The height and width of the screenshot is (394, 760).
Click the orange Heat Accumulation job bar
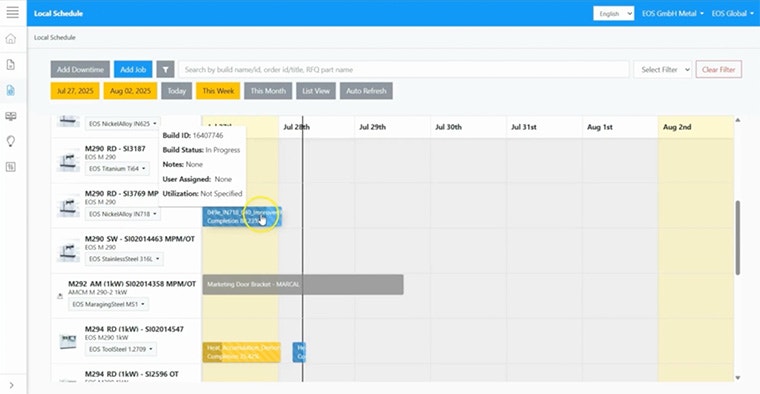241,352
